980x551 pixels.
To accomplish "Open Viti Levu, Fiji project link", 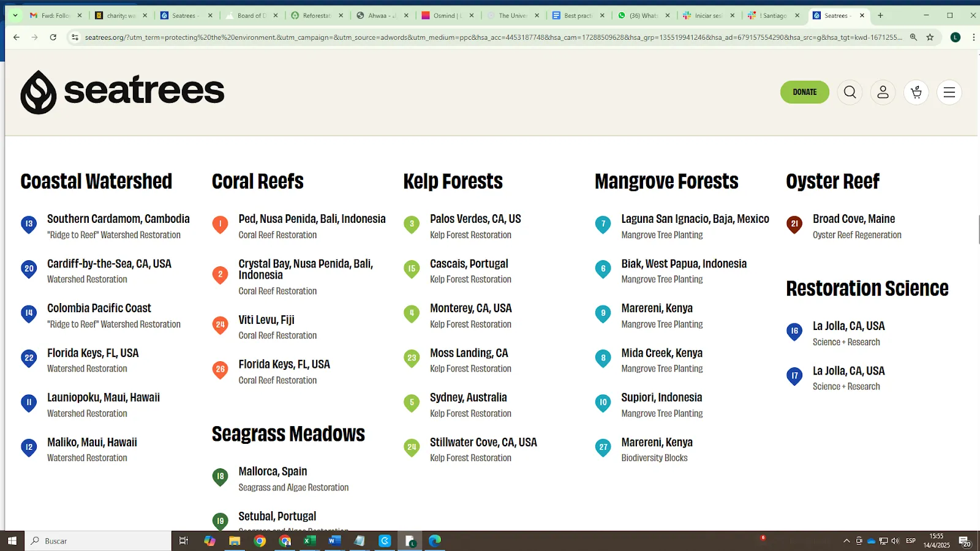I will pos(266,320).
